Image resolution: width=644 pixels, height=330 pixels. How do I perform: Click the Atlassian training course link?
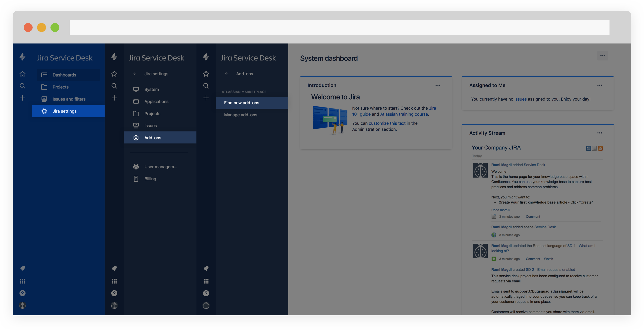tap(404, 114)
